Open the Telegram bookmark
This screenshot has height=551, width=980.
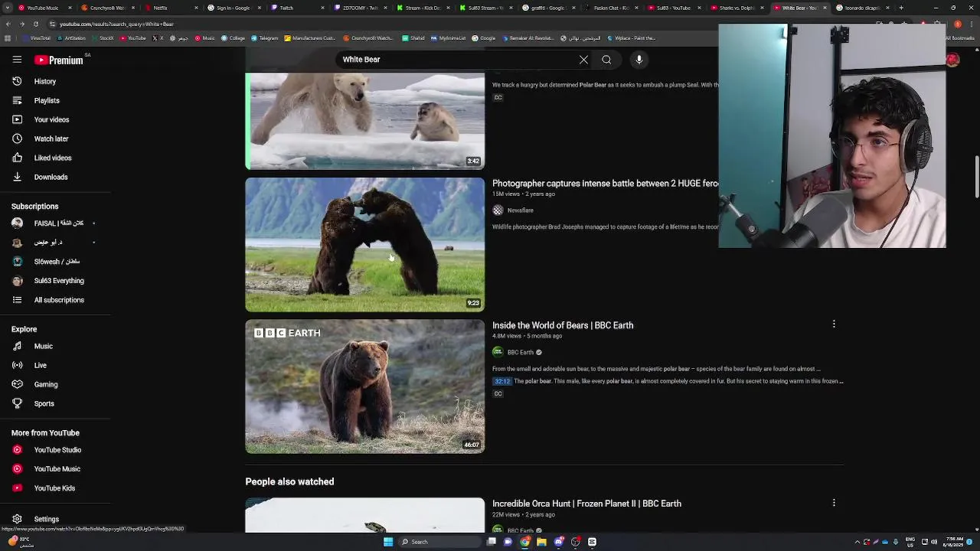click(x=264, y=37)
